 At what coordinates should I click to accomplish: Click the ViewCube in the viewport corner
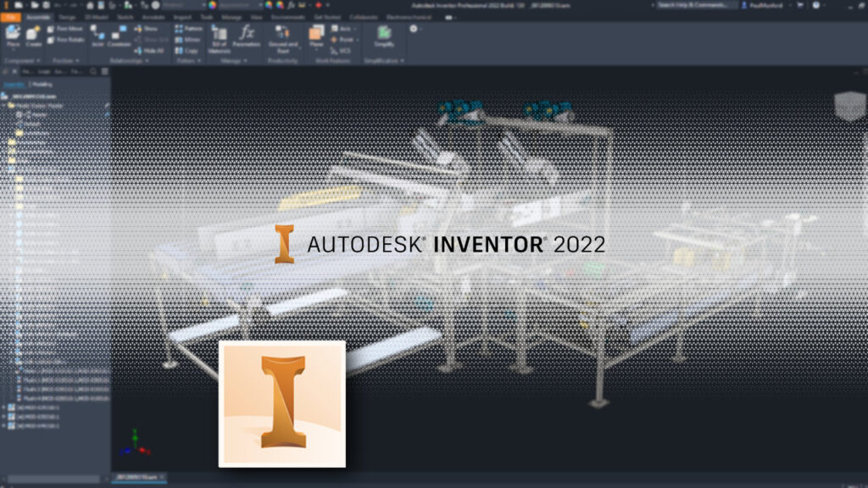[849, 105]
